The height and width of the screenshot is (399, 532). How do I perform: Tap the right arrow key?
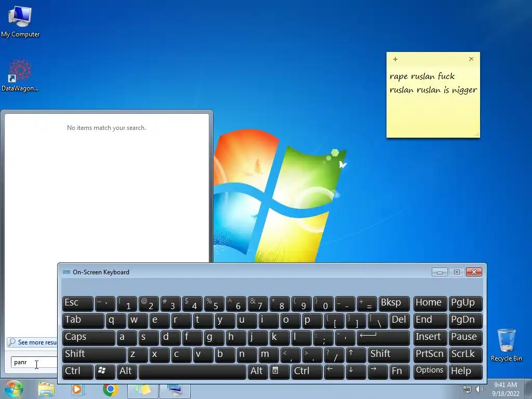click(x=378, y=371)
